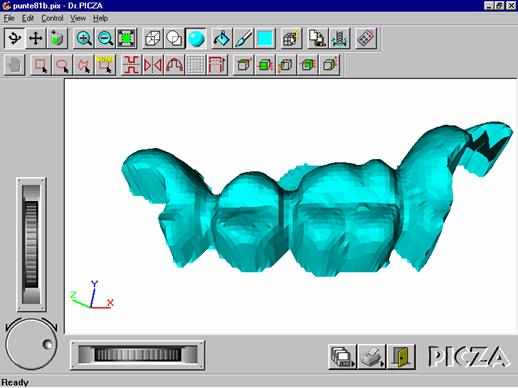Open the Help menu
Image resolution: width=518 pixels, height=388 pixels.
click(x=100, y=18)
